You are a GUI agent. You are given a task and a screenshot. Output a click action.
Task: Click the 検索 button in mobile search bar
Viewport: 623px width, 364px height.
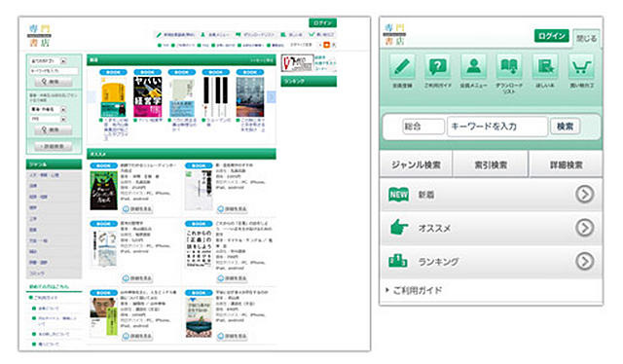point(565,127)
